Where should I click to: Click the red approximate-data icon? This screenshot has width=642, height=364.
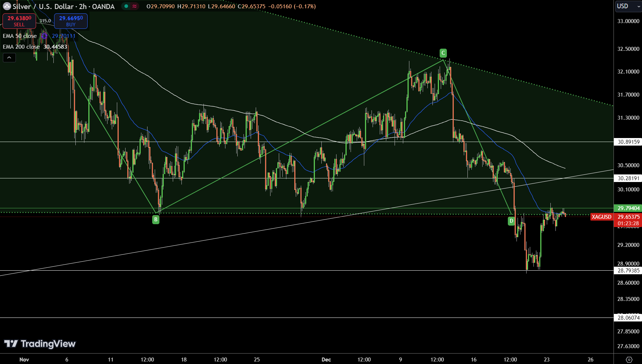(x=135, y=6)
